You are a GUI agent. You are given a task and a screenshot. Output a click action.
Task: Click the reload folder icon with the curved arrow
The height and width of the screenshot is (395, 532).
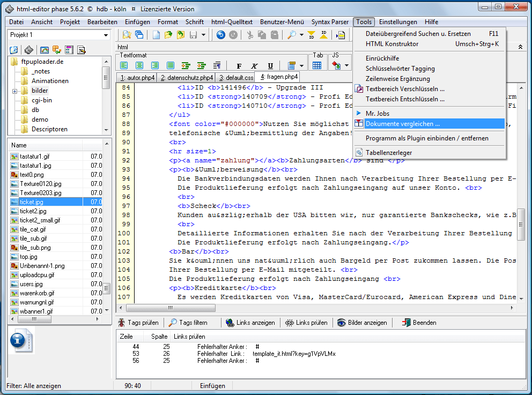[181, 35]
